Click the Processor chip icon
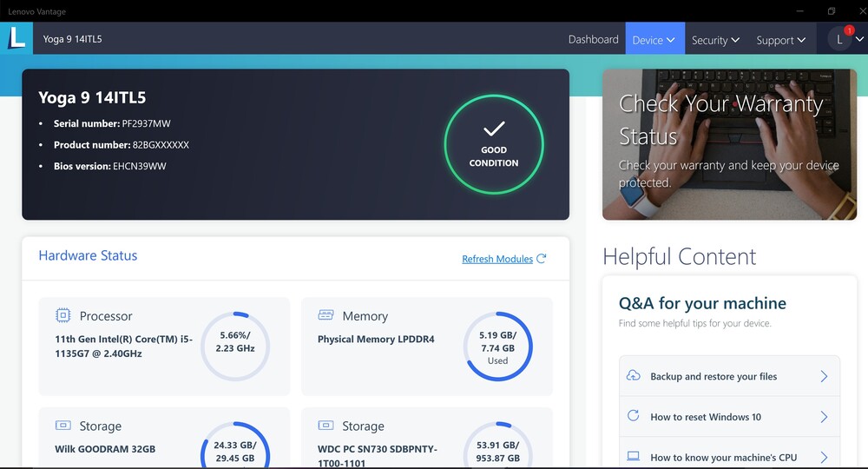This screenshot has width=868, height=469. pyautogui.click(x=63, y=316)
